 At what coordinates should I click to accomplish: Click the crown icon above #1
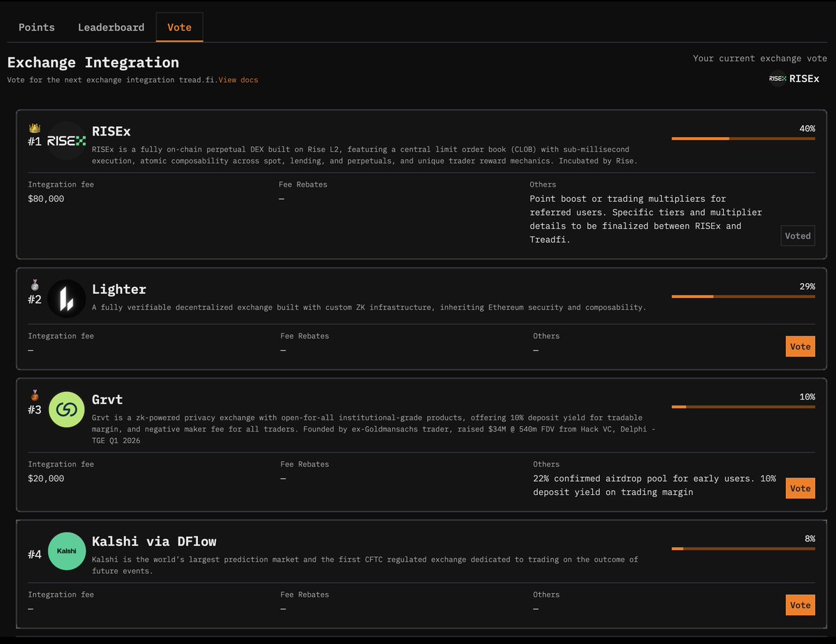pyautogui.click(x=35, y=128)
